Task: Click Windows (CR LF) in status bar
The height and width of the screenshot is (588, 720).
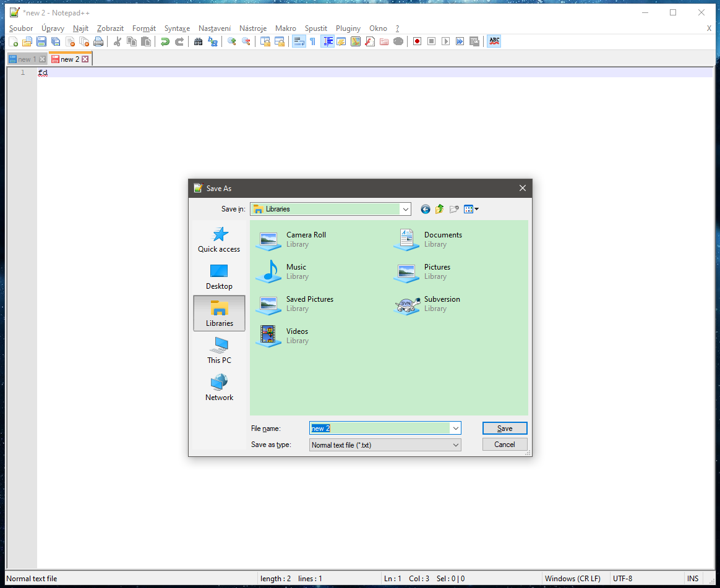Action: click(x=573, y=578)
